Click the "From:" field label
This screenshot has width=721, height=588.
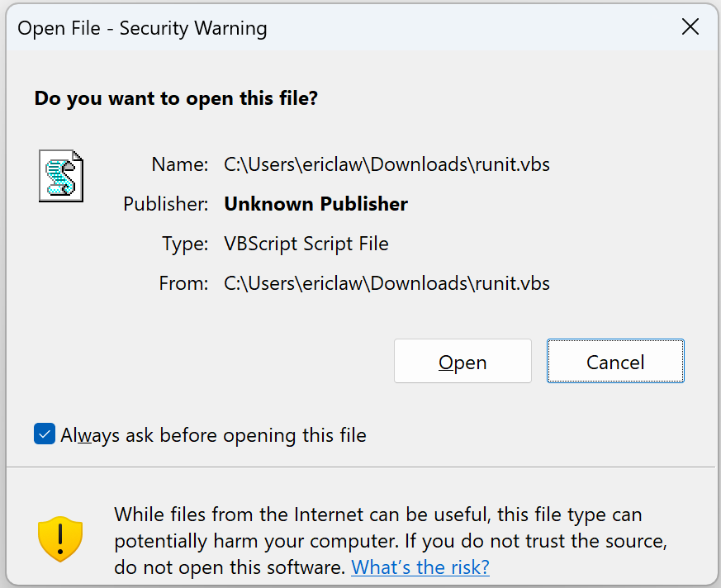[183, 283]
